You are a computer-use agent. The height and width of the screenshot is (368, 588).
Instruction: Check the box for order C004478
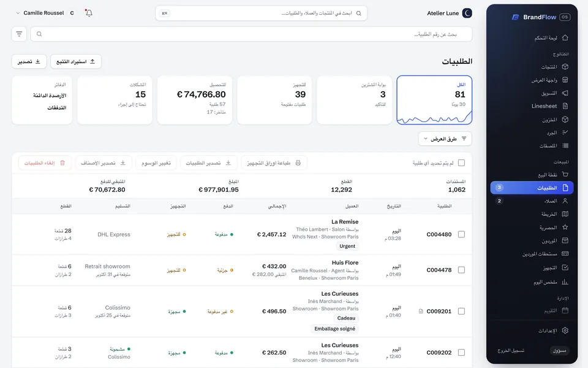point(461,270)
